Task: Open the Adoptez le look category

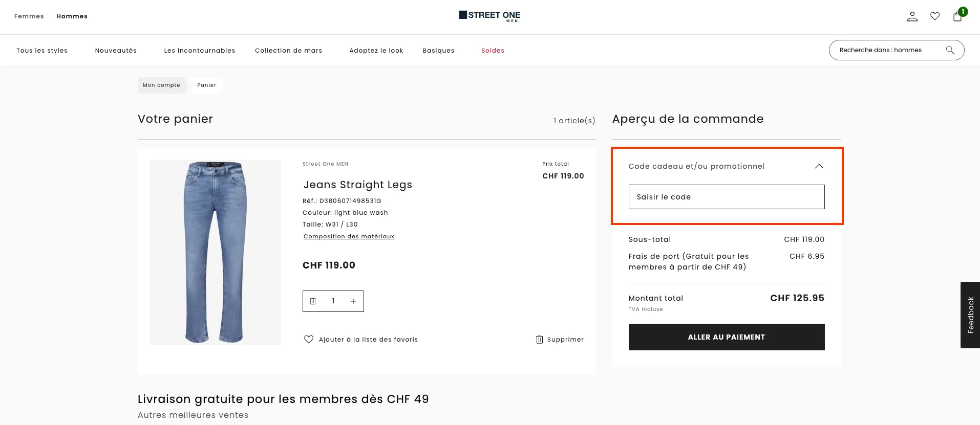Action: pos(376,50)
